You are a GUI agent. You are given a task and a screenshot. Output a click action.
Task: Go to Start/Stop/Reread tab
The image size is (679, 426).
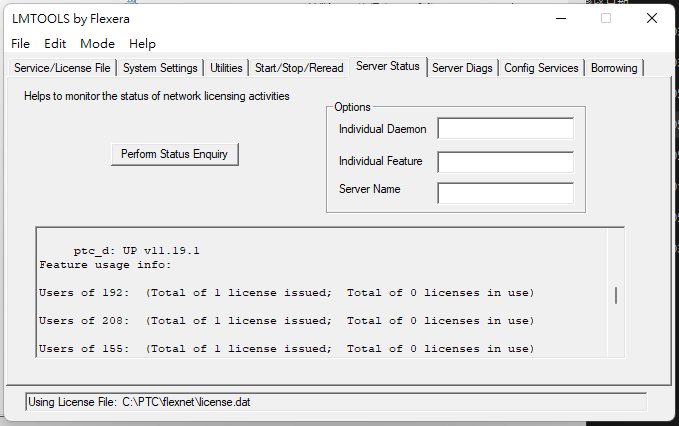click(297, 68)
